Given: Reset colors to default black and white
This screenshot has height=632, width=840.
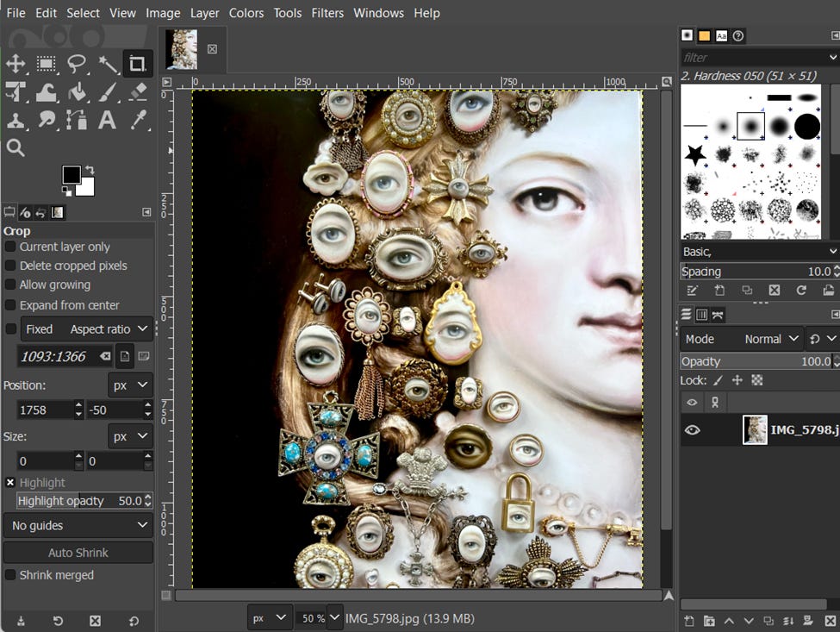Looking at the screenshot, I should 66,191.
